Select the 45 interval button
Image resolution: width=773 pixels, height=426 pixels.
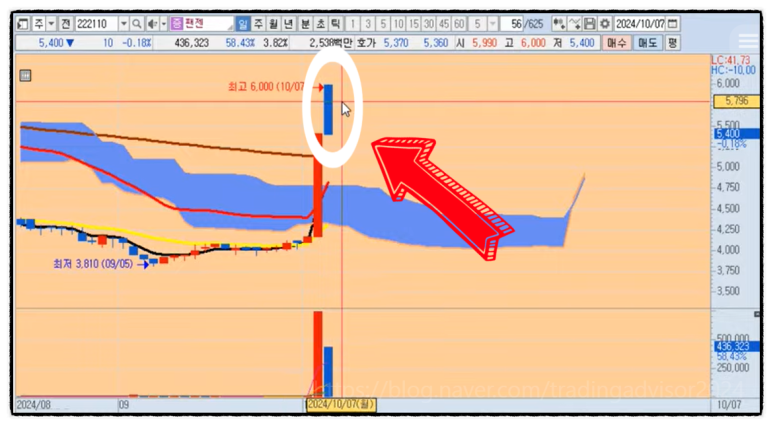click(x=444, y=24)
